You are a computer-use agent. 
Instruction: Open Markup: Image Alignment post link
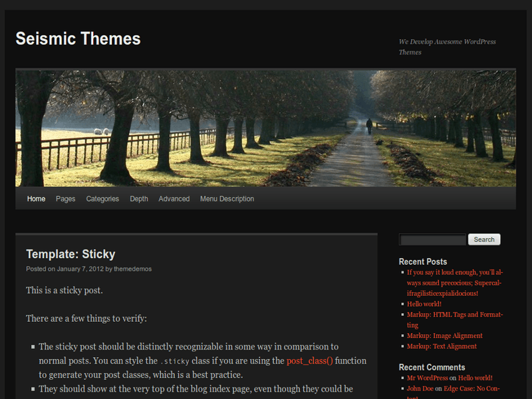[x=445, y=336]
